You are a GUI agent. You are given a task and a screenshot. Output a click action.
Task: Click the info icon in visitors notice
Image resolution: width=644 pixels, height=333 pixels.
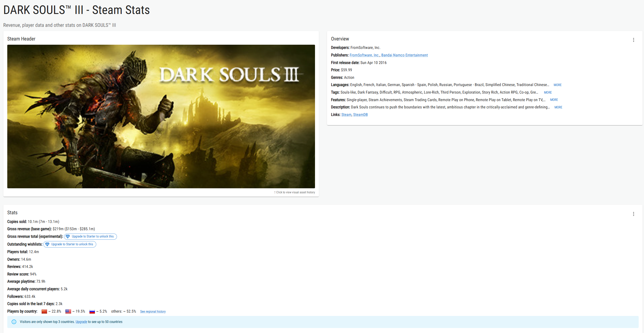(14, 322)
